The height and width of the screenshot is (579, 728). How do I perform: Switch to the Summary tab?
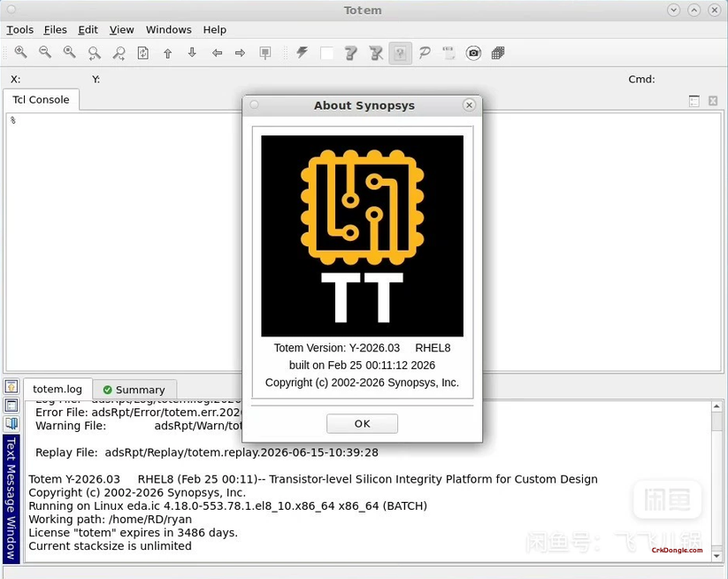click(x=134, y=390)
